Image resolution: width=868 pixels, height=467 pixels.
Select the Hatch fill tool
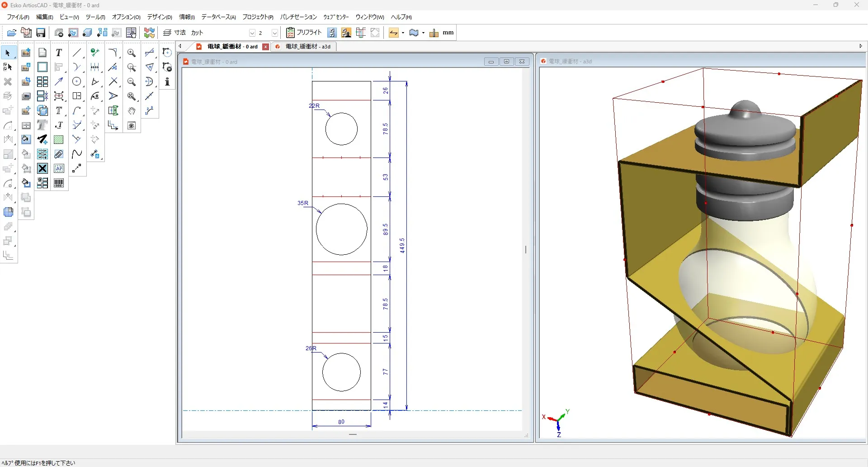(59, 140)
